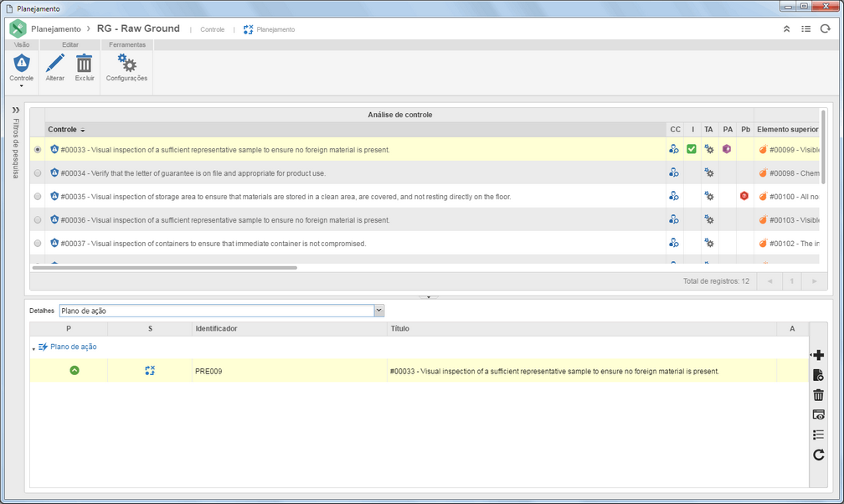The height and width of the screenshot is (504, 844).
Task: Click the add plus icon in details panel
Action: (x=818, y=355)
